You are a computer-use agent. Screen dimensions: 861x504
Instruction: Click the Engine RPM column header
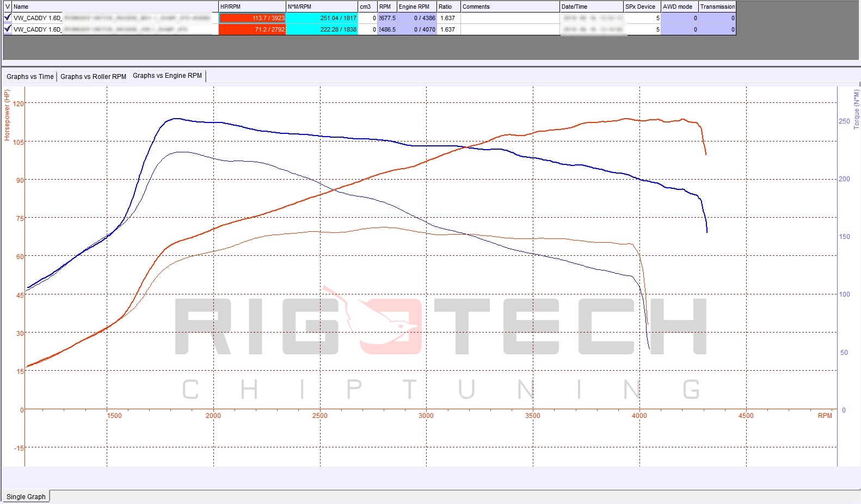click(417, 7)
